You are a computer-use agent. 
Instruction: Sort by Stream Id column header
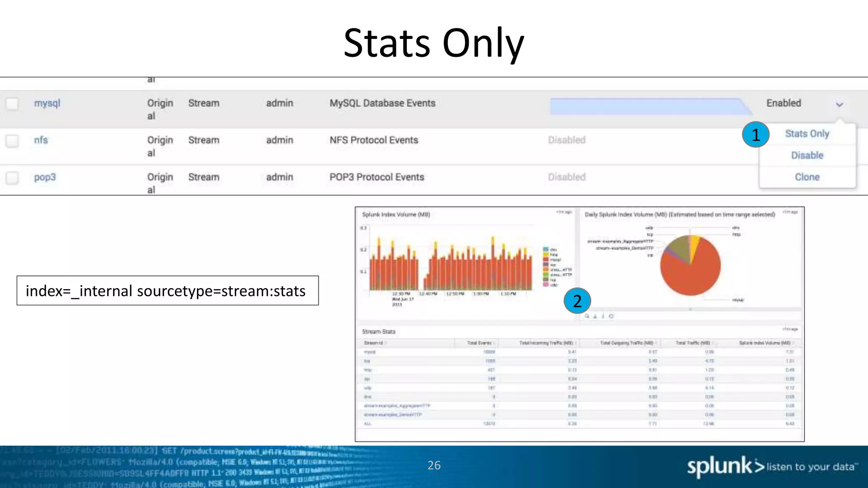(x=373, y=343)
